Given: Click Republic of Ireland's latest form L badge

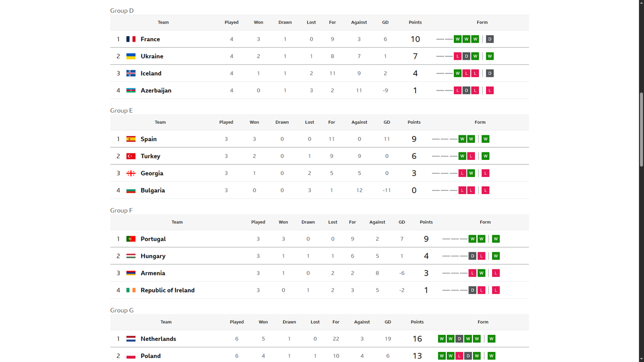Looking at the screenshot, I should (496, 291).
